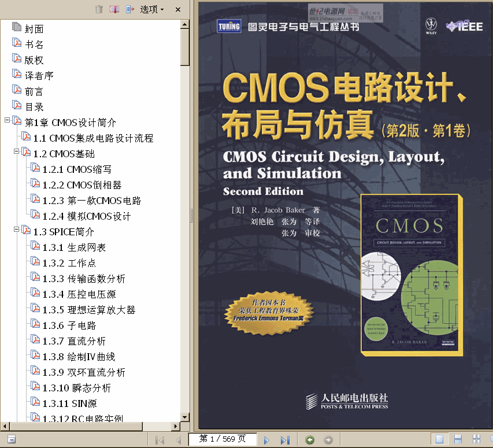Go to 1.2.4 模拟CMOS设计
The width and height of the screenshot is (493, 448).
87,216
